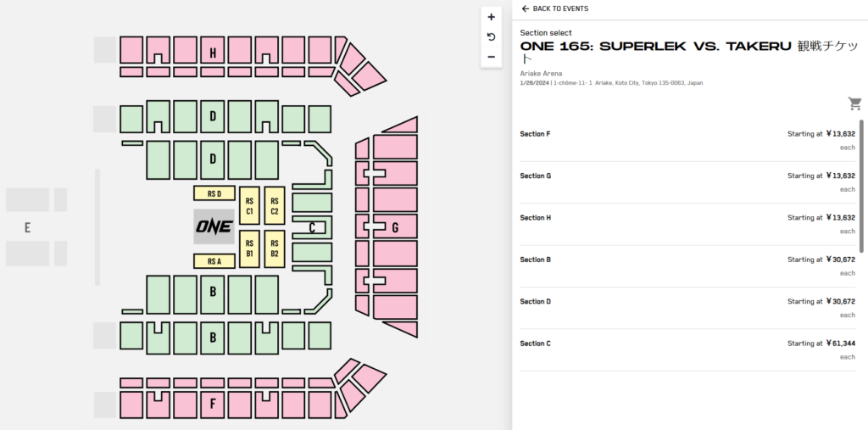This screenshot has width=868, height=430.
Task: Click pink section H on map
Action: point(213,53)
